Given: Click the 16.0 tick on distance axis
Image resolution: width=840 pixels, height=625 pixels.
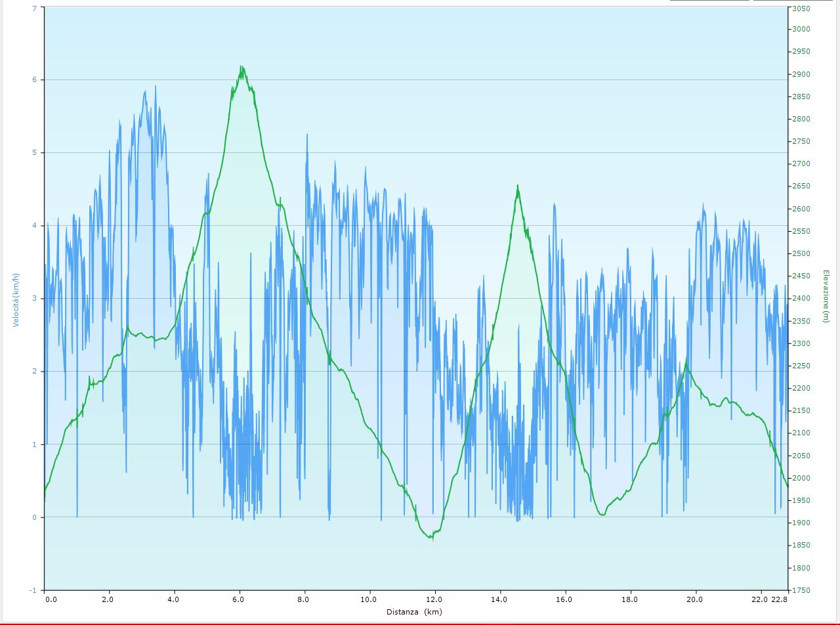Looking at the screenshot, I should tap(564, 599).
